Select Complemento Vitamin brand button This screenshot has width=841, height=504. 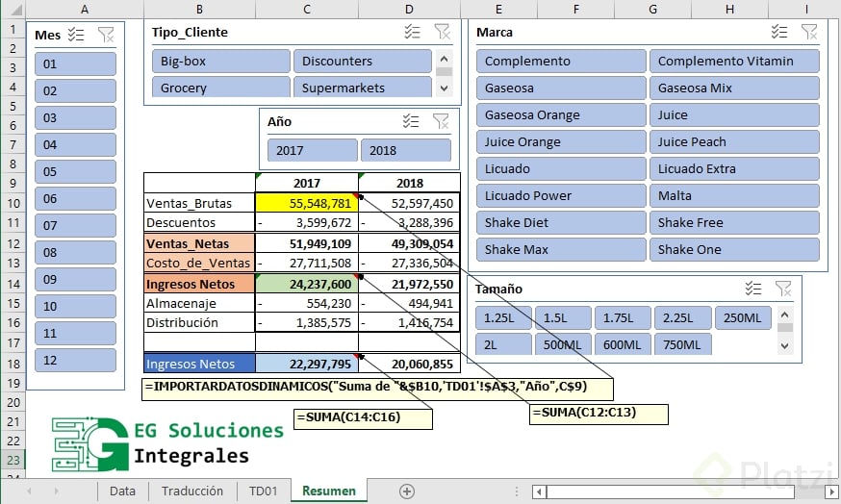point(734,62)
